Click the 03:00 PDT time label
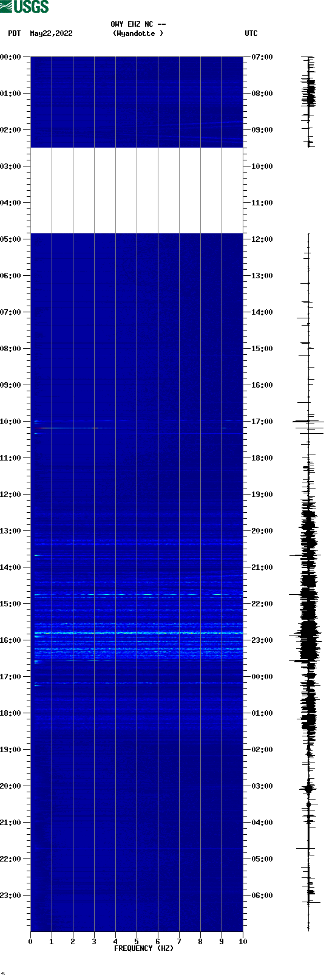This screenshot has width=335, height=980. pos(11,166)
